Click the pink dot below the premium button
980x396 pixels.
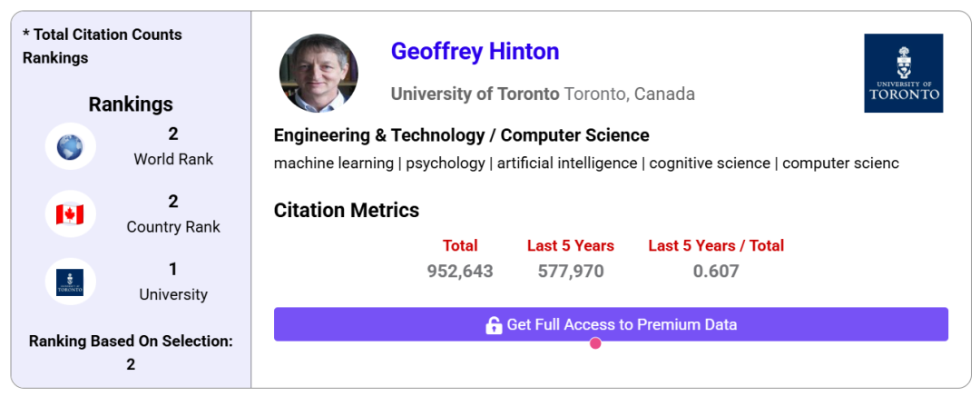[595, 343]
